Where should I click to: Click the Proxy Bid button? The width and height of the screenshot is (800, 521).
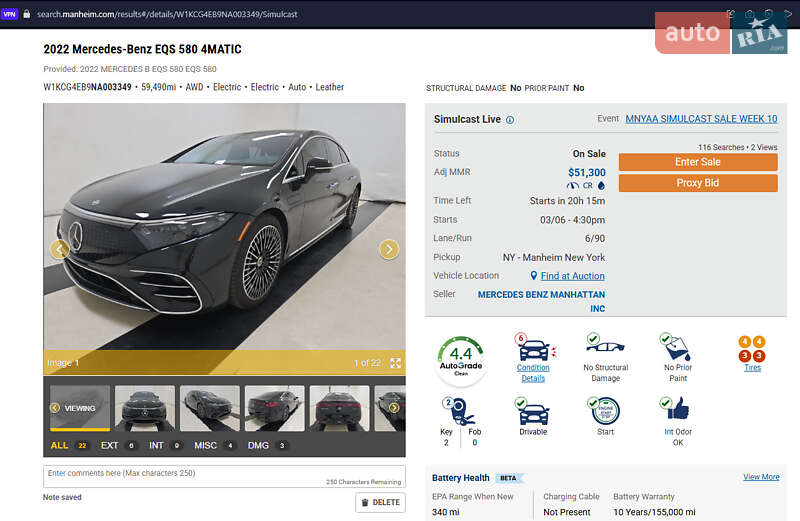click(x=698, y=183)
